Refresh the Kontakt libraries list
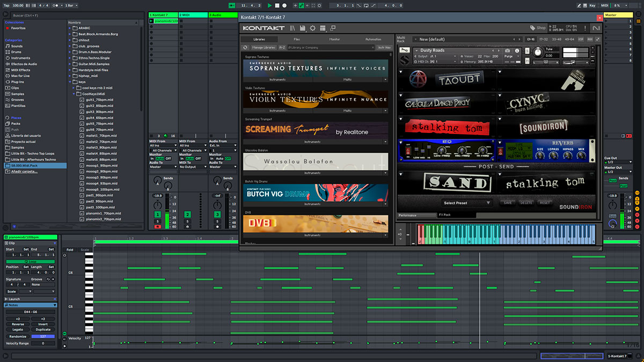This screenshot has width=644, height=362. 245,48
